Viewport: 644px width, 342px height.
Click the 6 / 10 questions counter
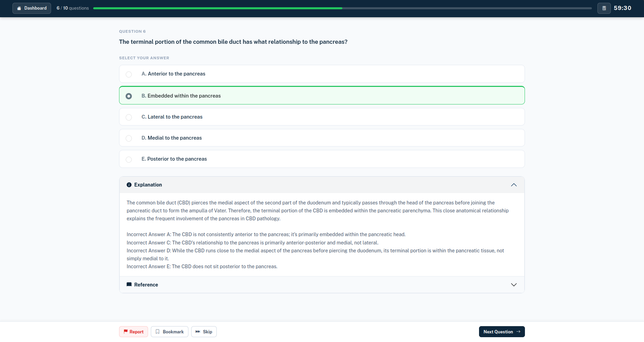tap(73, 8)
